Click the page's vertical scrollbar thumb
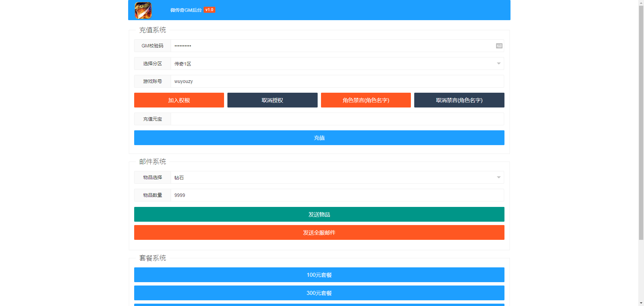 [641, 122]
